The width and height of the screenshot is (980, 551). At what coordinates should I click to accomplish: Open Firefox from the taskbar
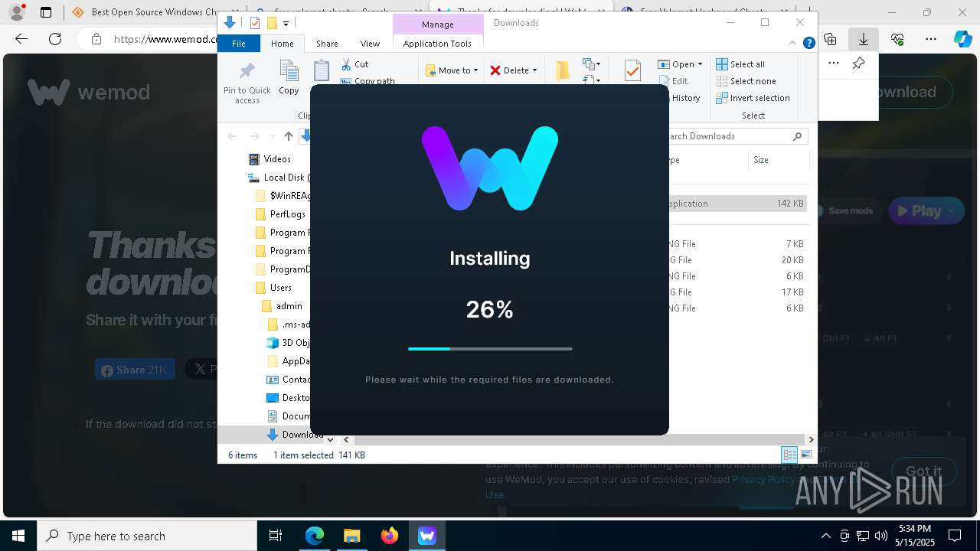(389, 536)
